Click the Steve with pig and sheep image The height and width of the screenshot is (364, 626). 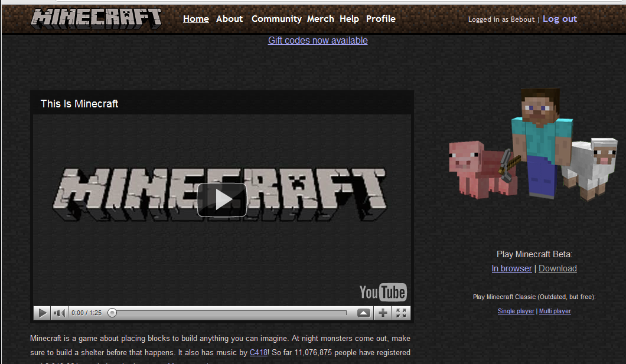(533, 143)
